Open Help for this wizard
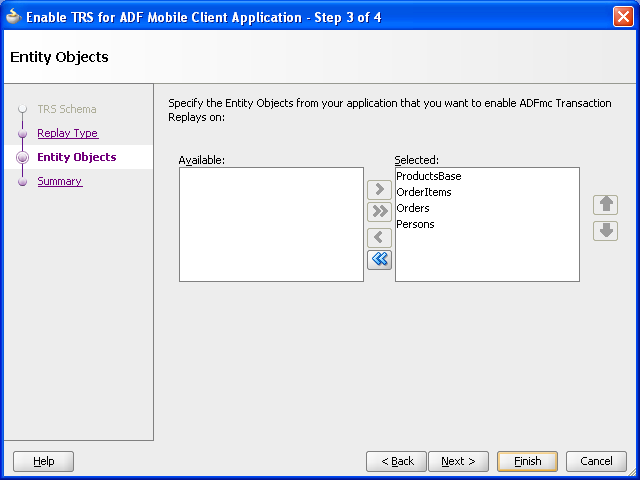The height and width of the screenshot is (480, 640). click(x=43, y=461)
